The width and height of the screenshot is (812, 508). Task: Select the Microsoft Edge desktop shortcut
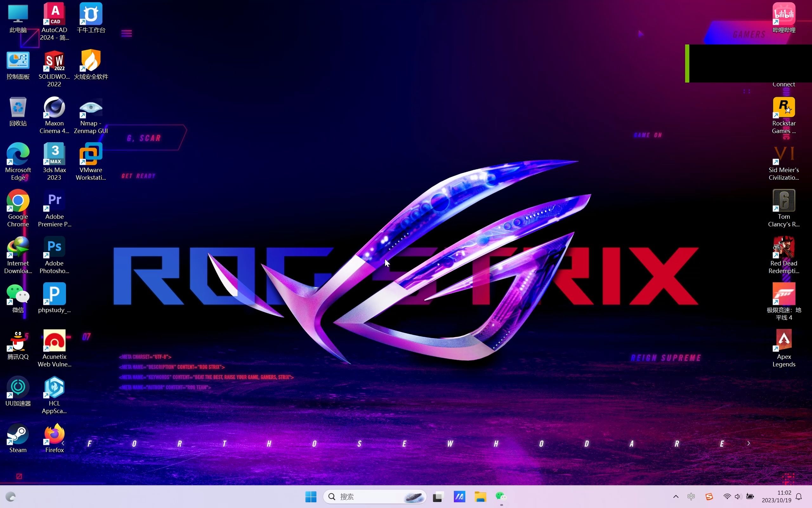(18, 162)
